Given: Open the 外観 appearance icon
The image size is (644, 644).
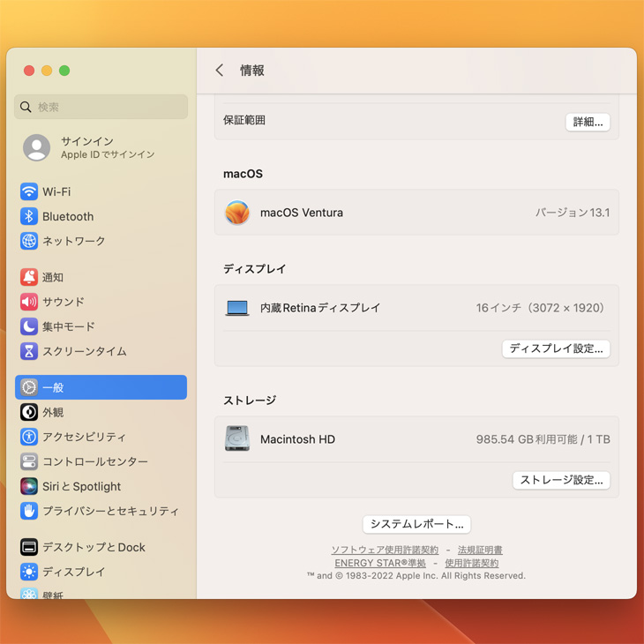Looking at the screenshot, I should (x=29, y=412).
